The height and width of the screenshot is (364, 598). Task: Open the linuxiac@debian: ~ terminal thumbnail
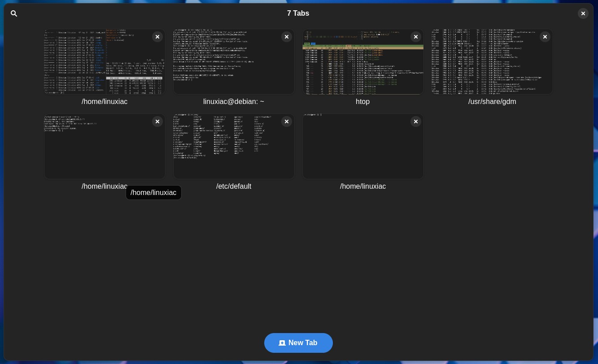click(x=234, y=62)
